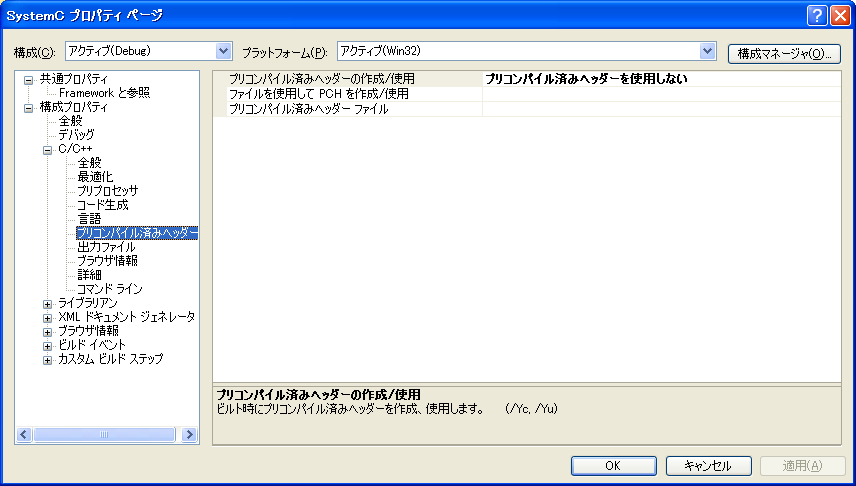Select the ライブラリアン tree label
The width and height of the screenshot is (856, 486).
[x=88, y=303]
